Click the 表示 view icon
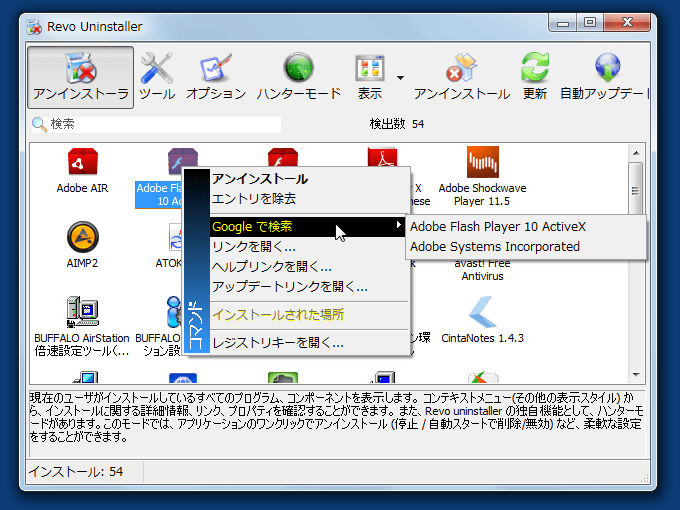The image size is (680, 510). [369, 68]
